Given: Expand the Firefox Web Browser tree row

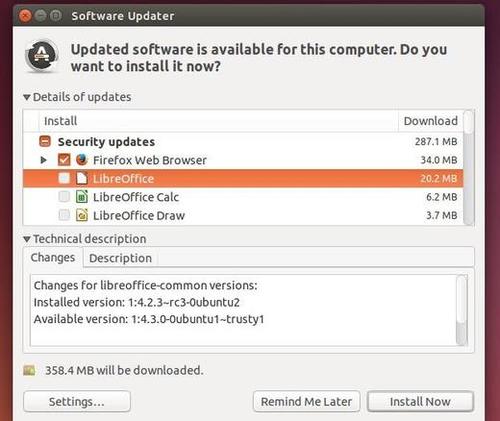Looking at the screenshot, I should click(x=43, y=160).
